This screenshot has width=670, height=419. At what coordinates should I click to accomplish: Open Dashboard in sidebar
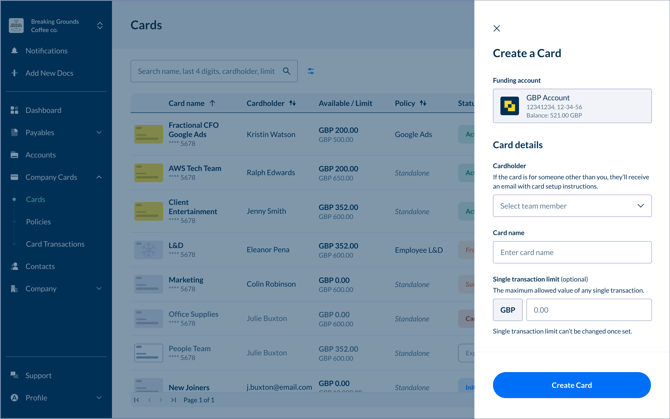(43, 110)
